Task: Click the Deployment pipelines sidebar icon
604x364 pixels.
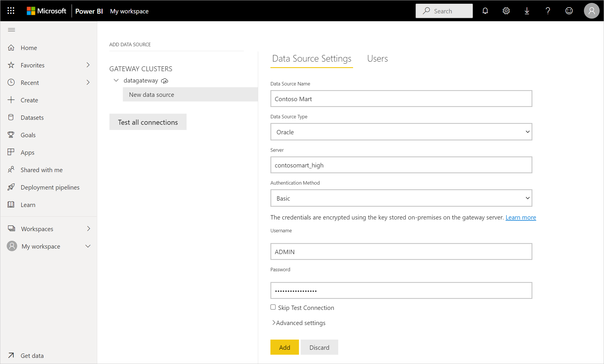Action: point(12,187)
